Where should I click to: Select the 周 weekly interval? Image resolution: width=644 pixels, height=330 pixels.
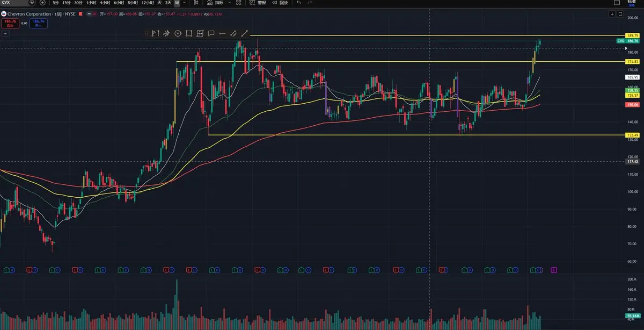177,3
